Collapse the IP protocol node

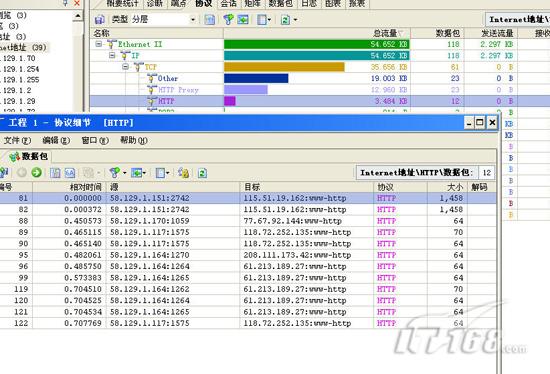click(112, 55)
